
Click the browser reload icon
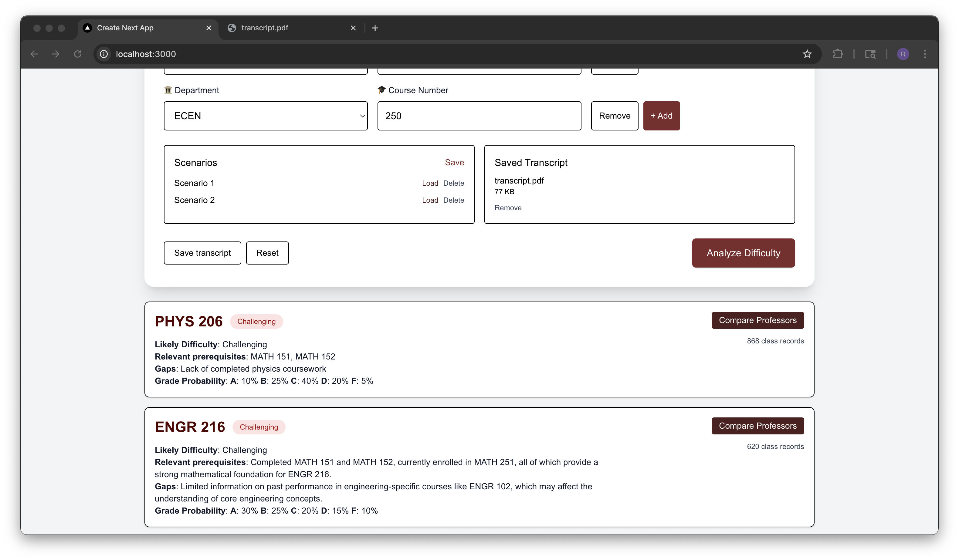click(78, 54)
